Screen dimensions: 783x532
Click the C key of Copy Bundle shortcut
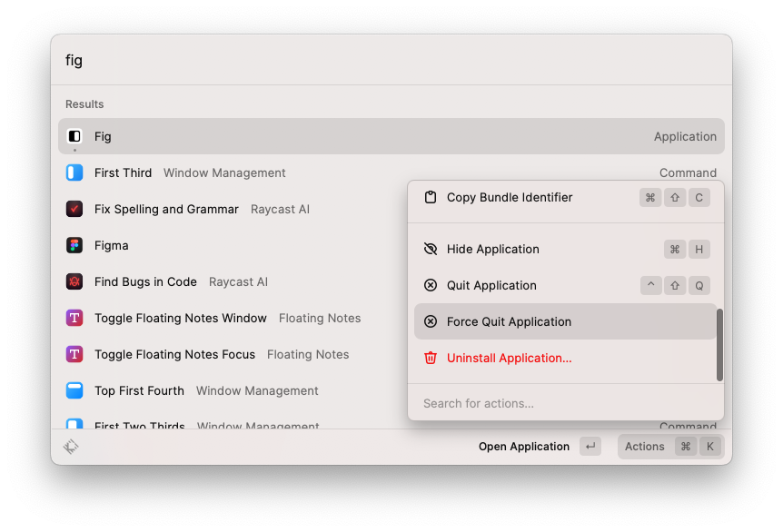point(699,198)
